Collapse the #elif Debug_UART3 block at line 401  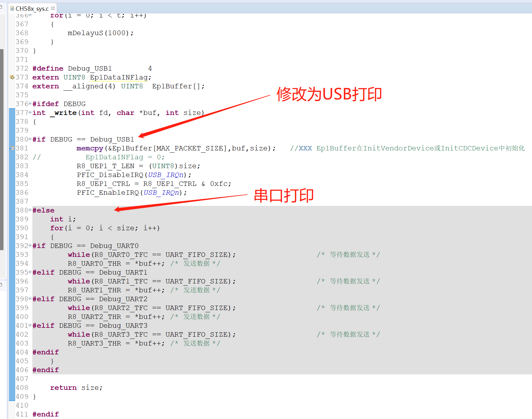pyautogui.click(x=30, y=326)
